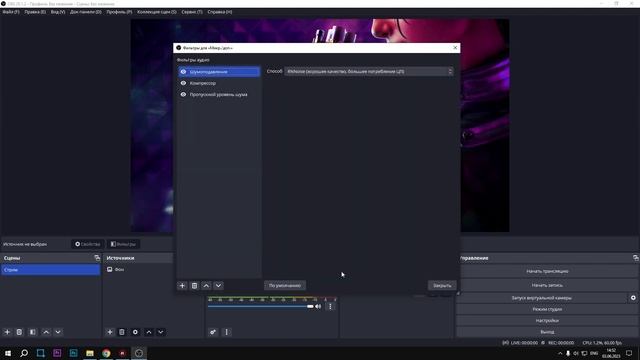This screenshot has width=640, height=360.
Task: Select the Компрессор filter row
Action: tap(219, 83)
